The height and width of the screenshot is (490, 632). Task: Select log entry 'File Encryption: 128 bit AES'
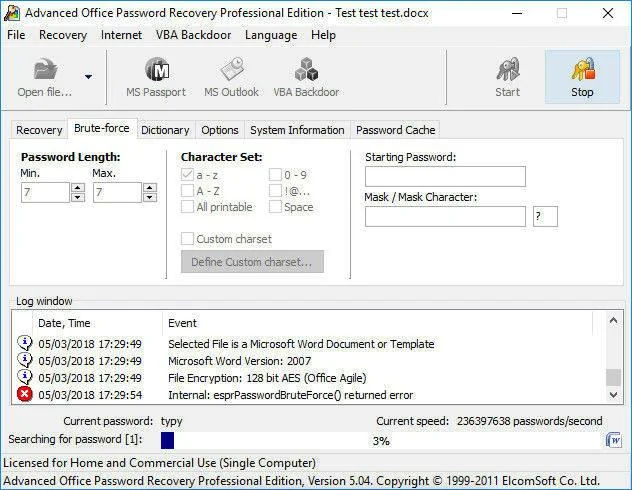[267, 378]
